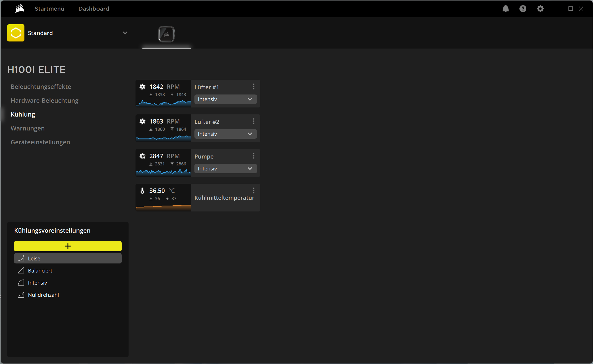Click the Kühlungsvoreinstellungen heading

[x=52, y=231]
